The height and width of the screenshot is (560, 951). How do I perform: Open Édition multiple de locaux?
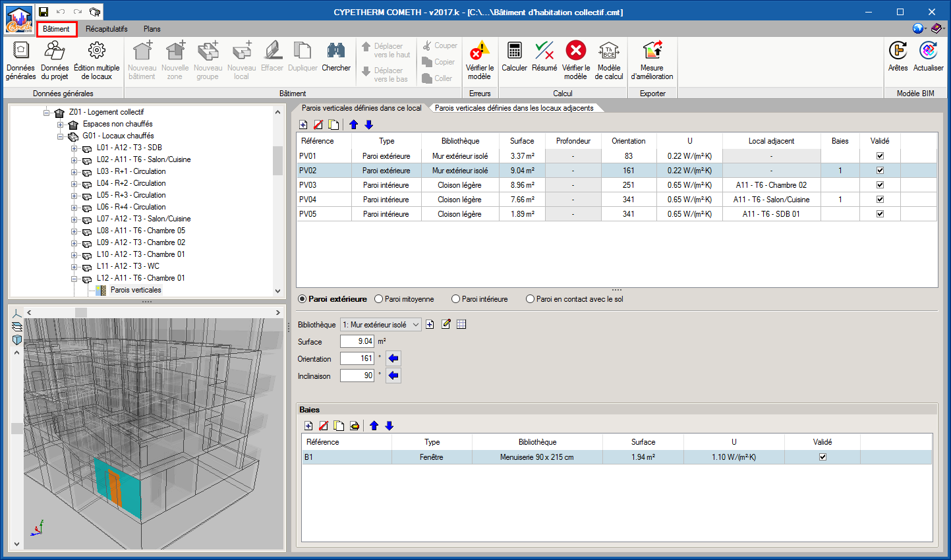point(97,61)
